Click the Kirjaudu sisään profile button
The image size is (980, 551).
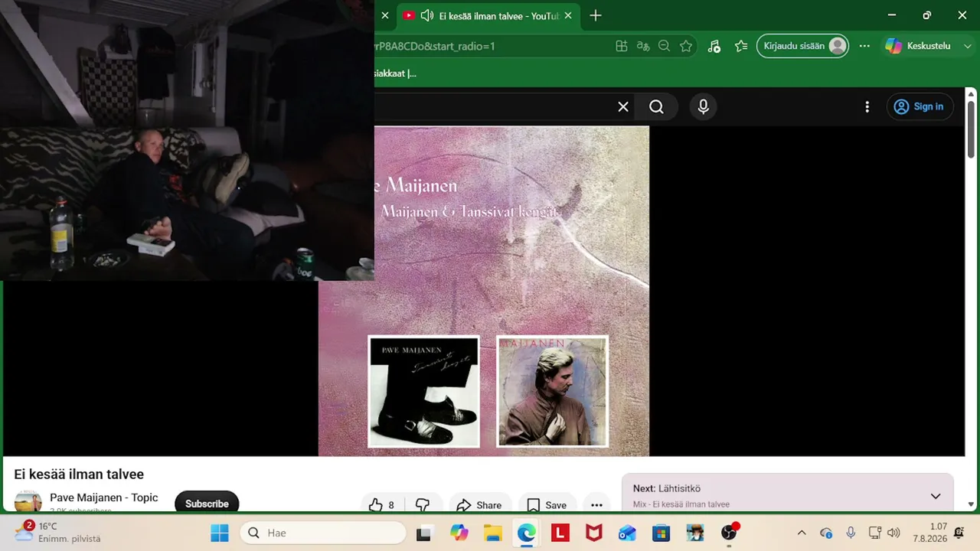(802, 46)
